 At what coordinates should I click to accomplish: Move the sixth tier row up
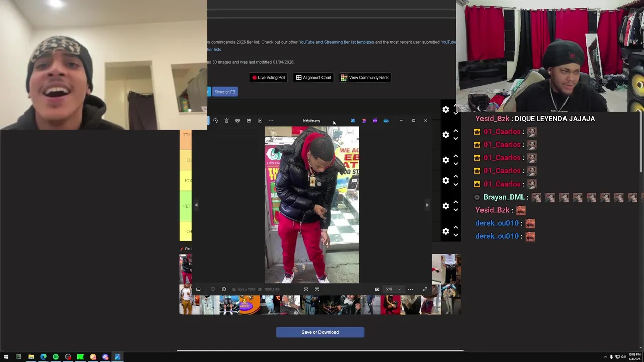(456, 228)
